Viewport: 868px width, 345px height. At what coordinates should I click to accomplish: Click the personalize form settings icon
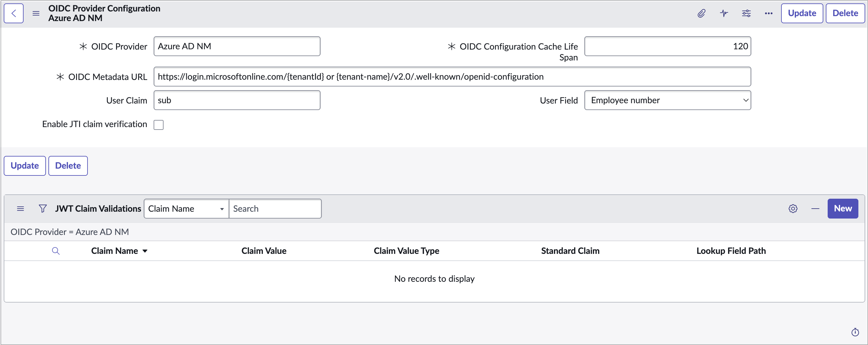[x=746, y=13]
